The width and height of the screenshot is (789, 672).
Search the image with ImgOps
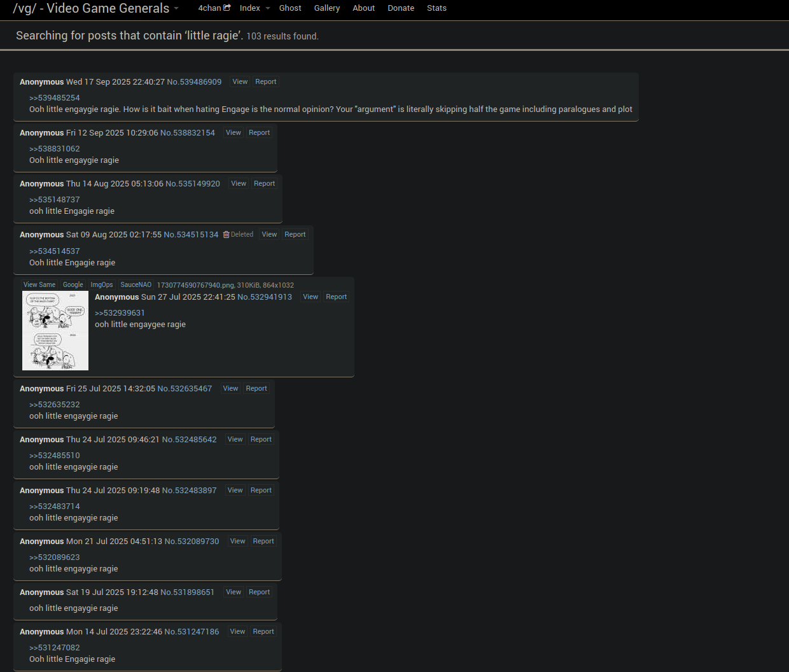tap(102, 284)
